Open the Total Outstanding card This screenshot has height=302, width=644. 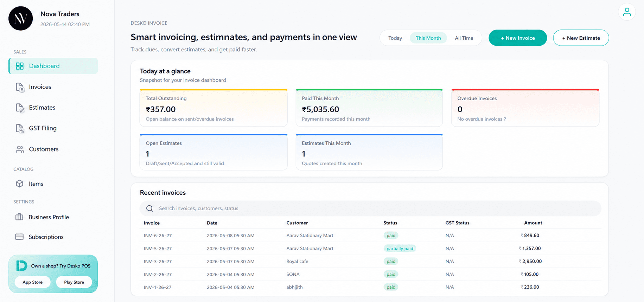click(x=213, y=108)
